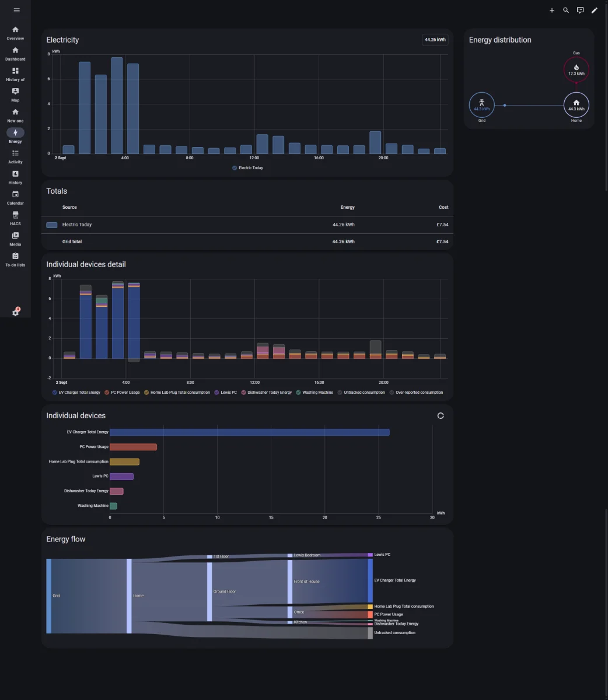Hide the PC Power Usage legend series
This screenshot has height=700, width=608.
pos(122,393)
